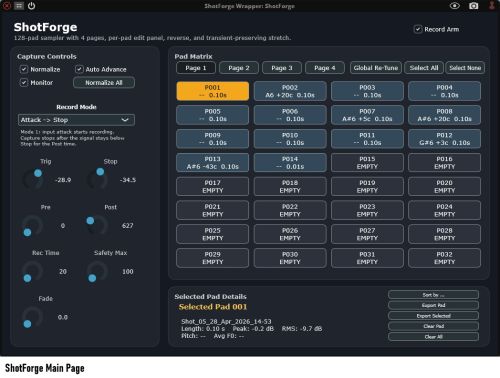Select pad P010
The height and width of the screenshot is (378, 500).
(x=290, y=139)
